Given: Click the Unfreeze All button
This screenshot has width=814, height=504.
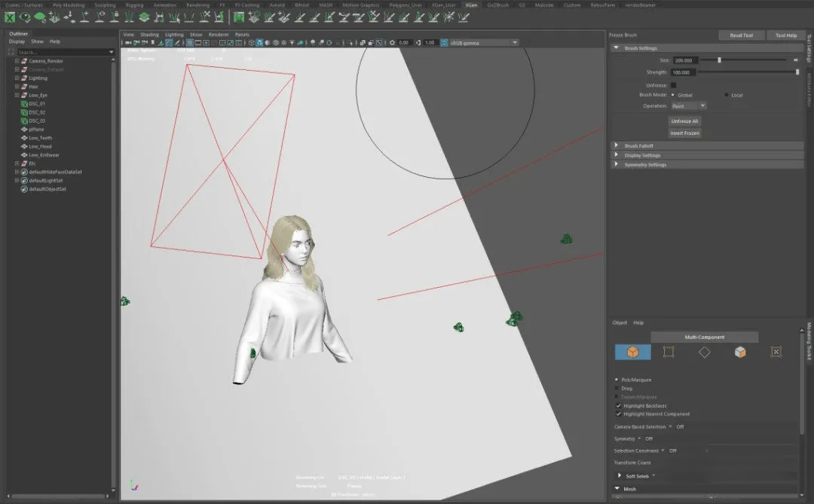Looking at the screenshot, I should pyautogui.click(x=684, y=121).
